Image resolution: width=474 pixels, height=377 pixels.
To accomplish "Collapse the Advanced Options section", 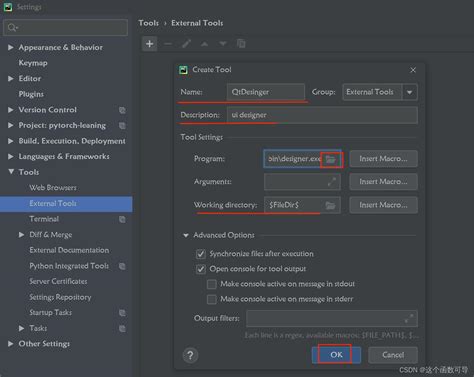I will point(186,235).
